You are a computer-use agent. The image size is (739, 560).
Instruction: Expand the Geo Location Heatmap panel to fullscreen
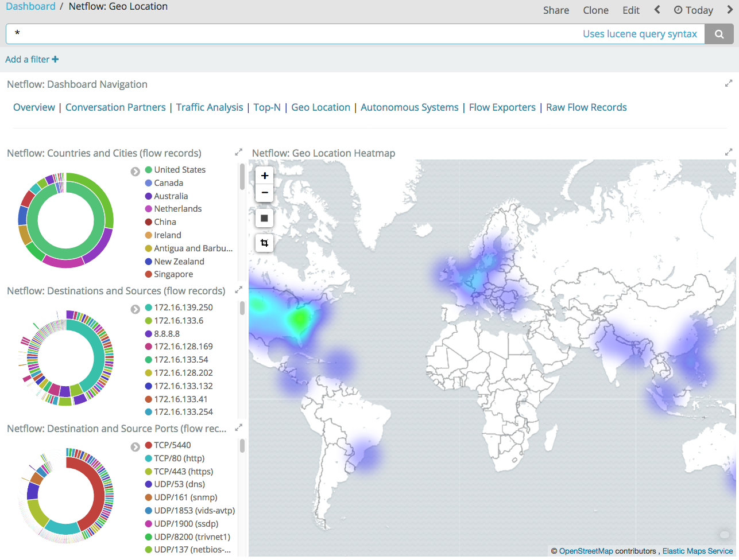pos(729,151)
